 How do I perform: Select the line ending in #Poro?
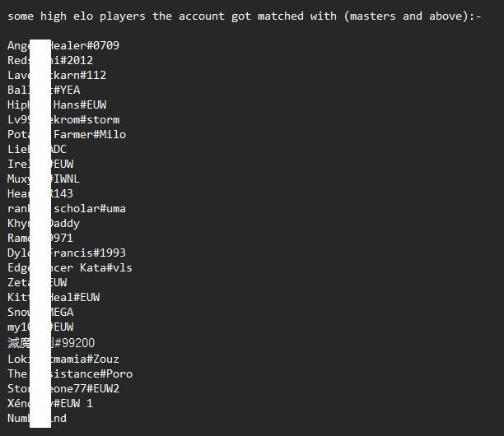coord(70,373)
